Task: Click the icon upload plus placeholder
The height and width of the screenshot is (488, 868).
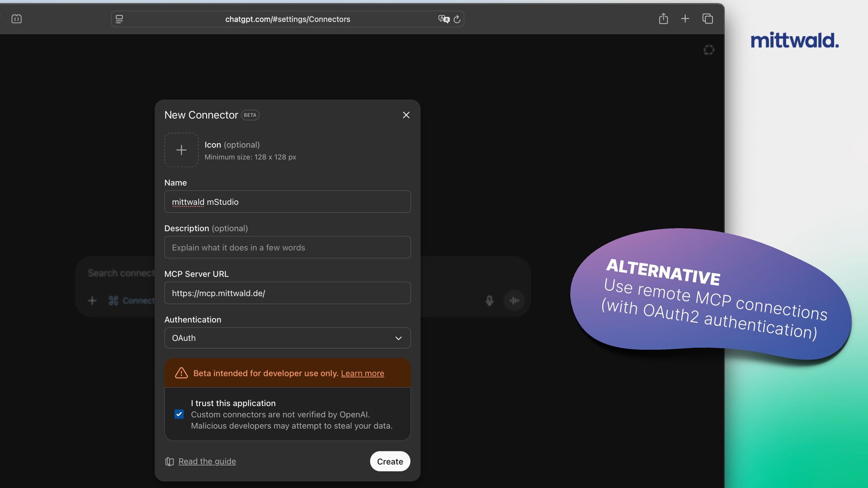Action: coord(181,150)
